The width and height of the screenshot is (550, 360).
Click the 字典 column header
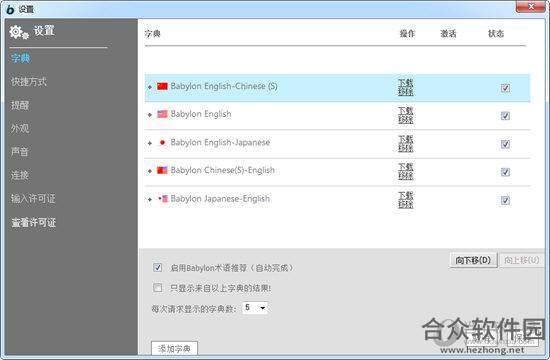point(153,34)
